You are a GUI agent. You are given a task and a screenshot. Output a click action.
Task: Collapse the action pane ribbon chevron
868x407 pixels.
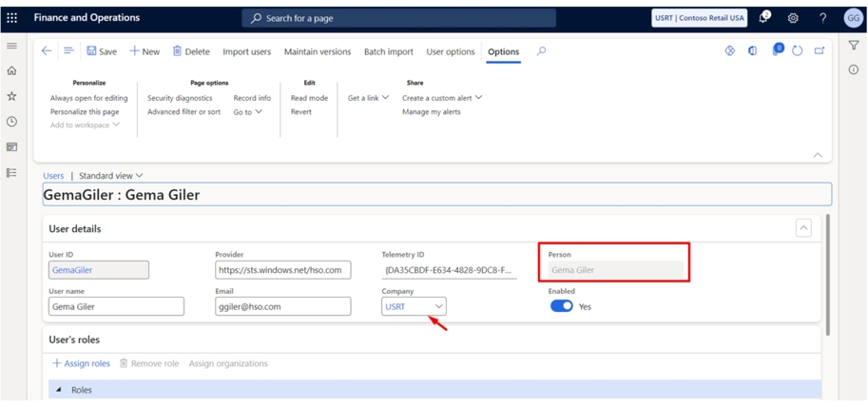[818, 155]
